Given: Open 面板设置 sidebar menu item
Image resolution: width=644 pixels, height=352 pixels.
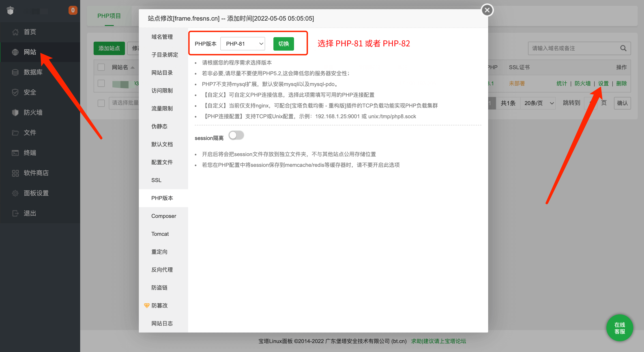Looking at the screenshot, I should 40,193.
